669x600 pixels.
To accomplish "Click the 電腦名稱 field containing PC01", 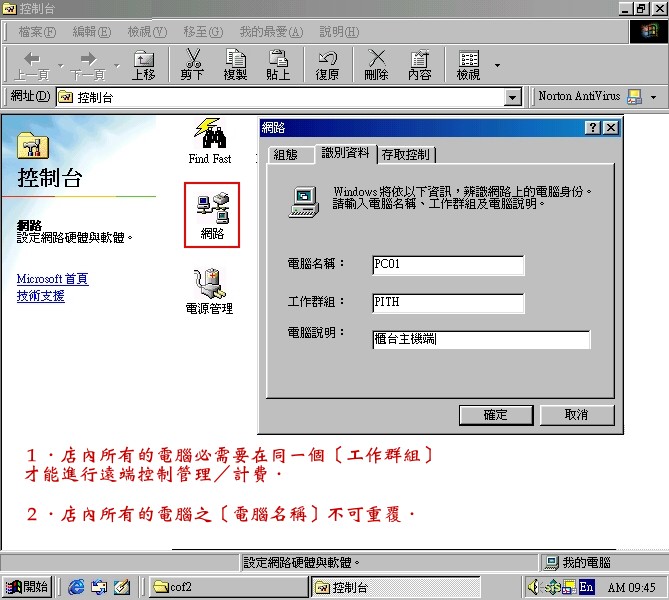I will pos(448,265).
